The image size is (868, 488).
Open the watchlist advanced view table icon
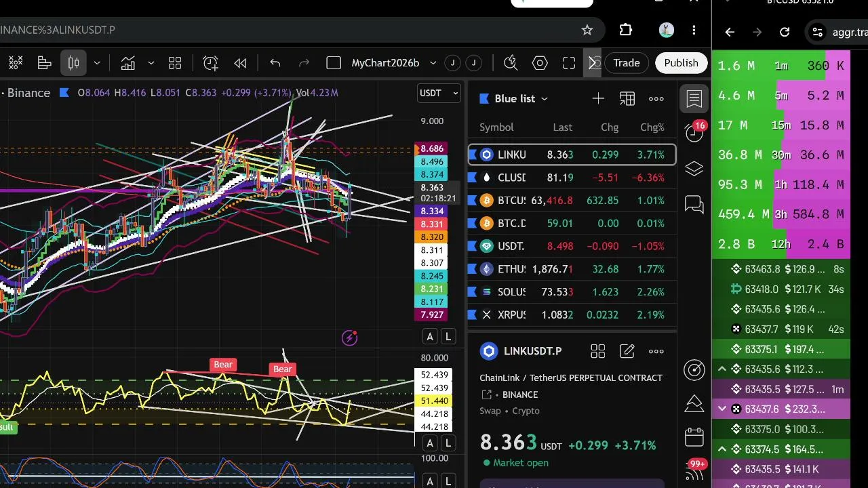coord(627,99)
